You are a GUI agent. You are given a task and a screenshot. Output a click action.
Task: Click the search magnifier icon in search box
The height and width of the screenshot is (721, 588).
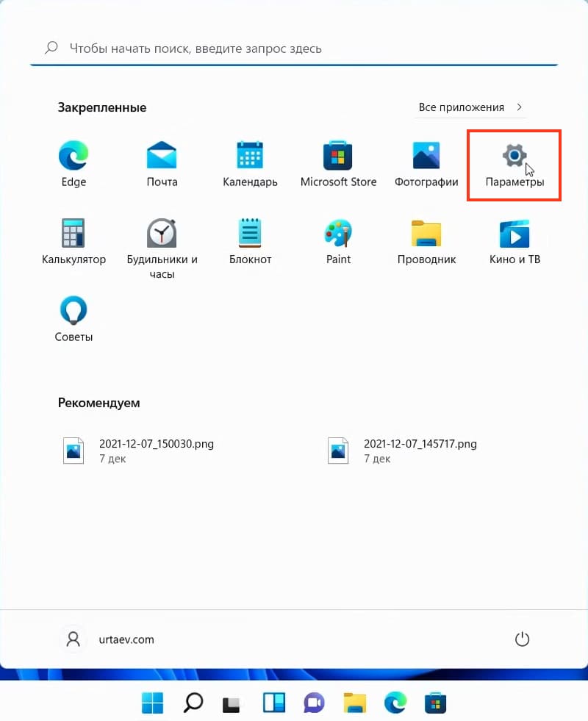pyautogui.click(x=51, y=47)
